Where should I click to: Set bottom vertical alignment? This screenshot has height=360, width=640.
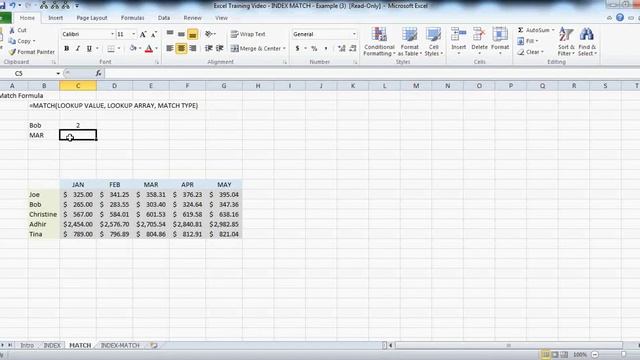tap(193, 34)
